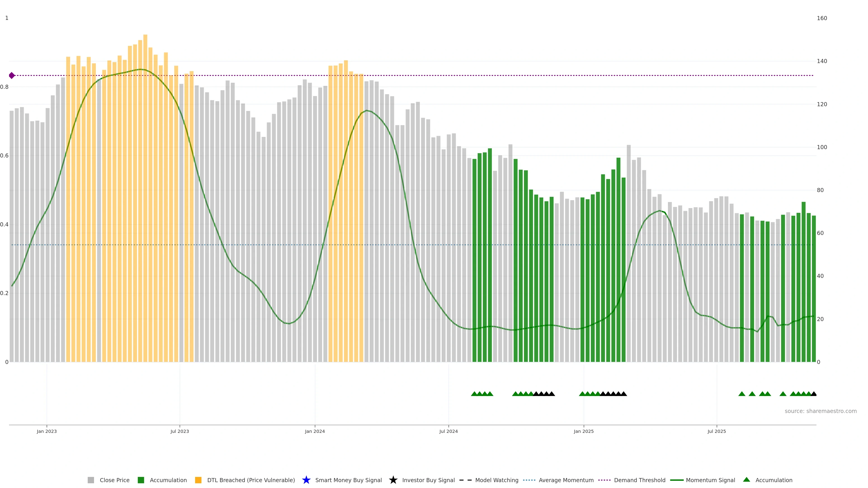Click the green Accumulation triangle legend icon
This screenshot has height=488, width=868.
click(x=747, y=480)
